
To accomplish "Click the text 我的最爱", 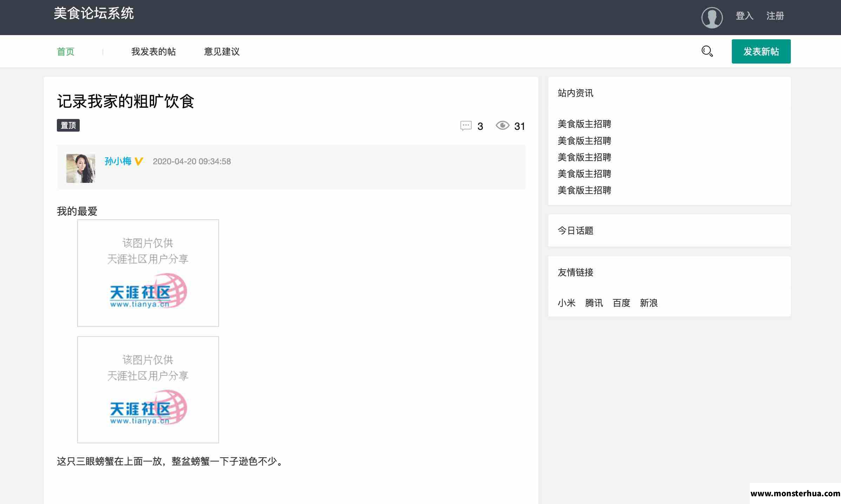I will pos(77,211).
